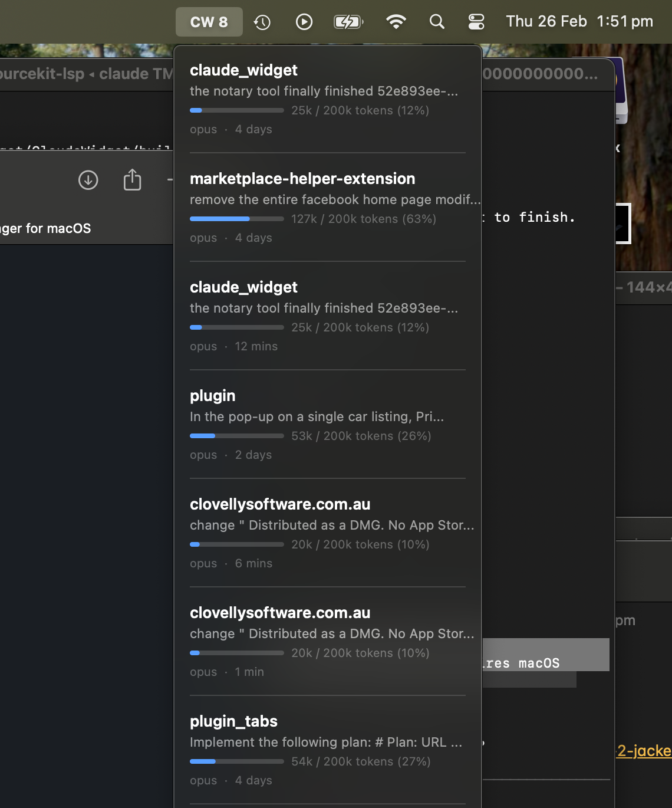This screenshot has height=808, width=672.
Task: Open the battery status menu bar icon
Action: tap(348, 21)
